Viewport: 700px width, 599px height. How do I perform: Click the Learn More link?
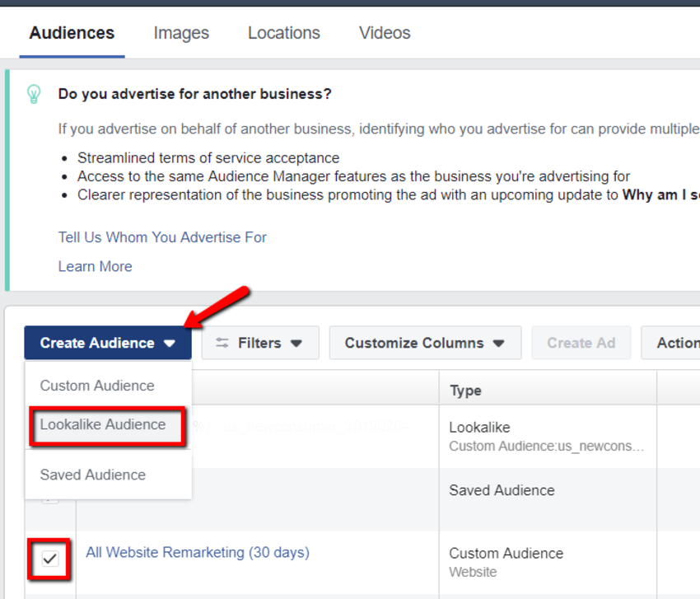(95, 266)
